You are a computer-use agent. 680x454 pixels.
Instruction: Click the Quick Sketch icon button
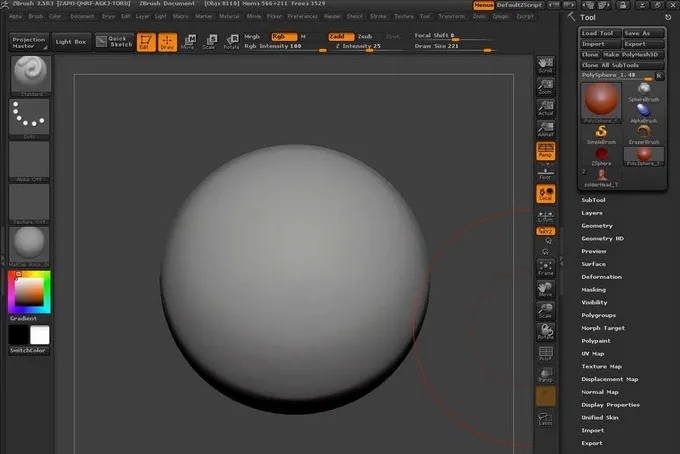114,42
